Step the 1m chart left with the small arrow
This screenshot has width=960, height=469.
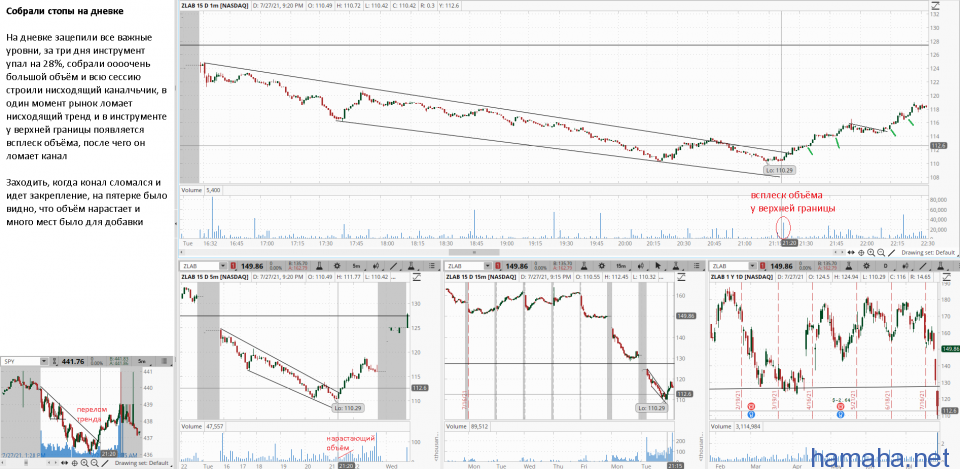tap(836, 252)
